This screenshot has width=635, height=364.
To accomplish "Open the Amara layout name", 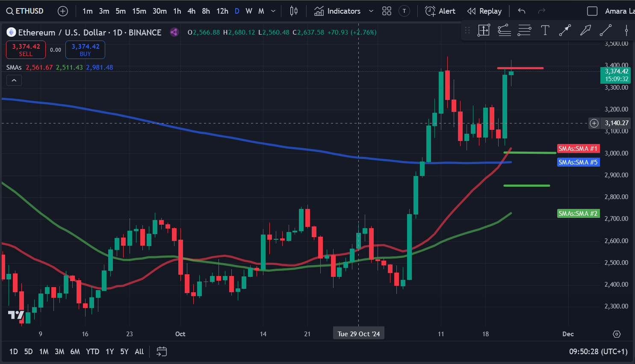I will point(620,11).
